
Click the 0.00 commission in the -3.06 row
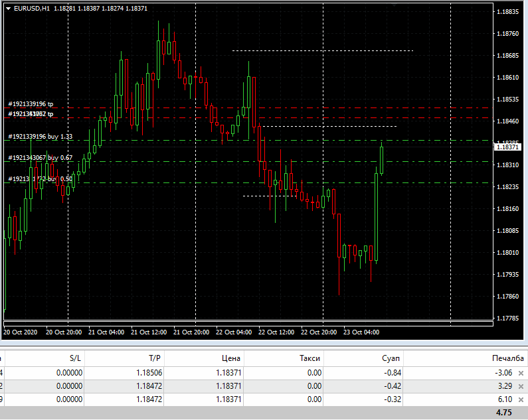tap(315, 373)
